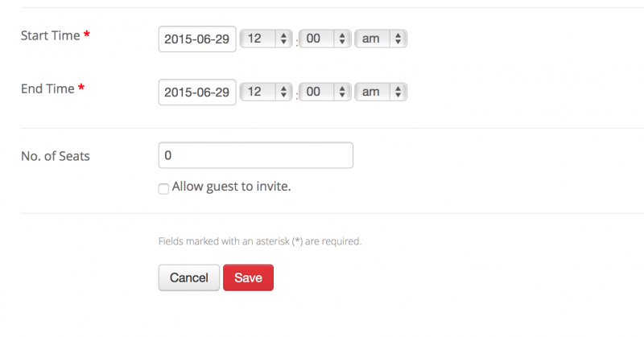Screen dimensions: 644x337
Task: Click the colon separator in End Time row
Action: [296, 96]
